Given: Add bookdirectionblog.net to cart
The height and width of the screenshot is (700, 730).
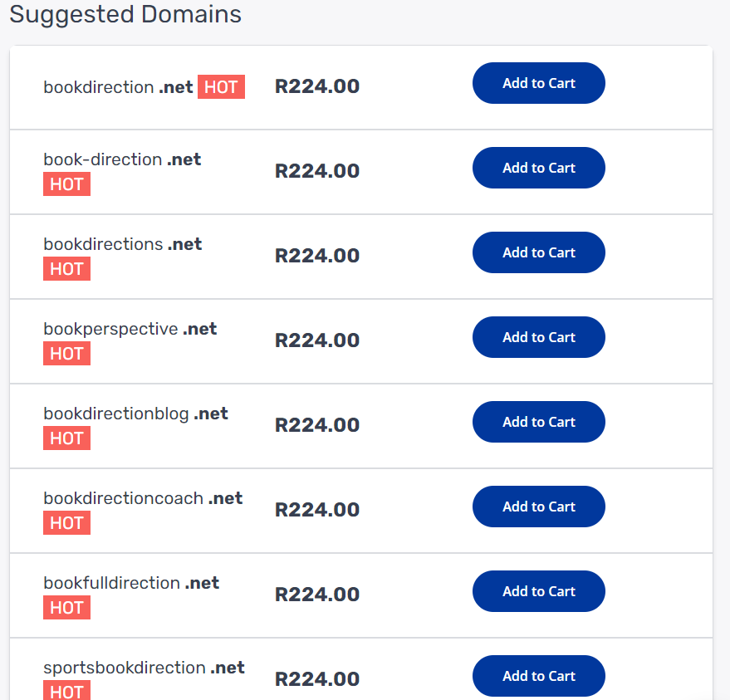Looking at the screenshot, I should coord(539,422).
